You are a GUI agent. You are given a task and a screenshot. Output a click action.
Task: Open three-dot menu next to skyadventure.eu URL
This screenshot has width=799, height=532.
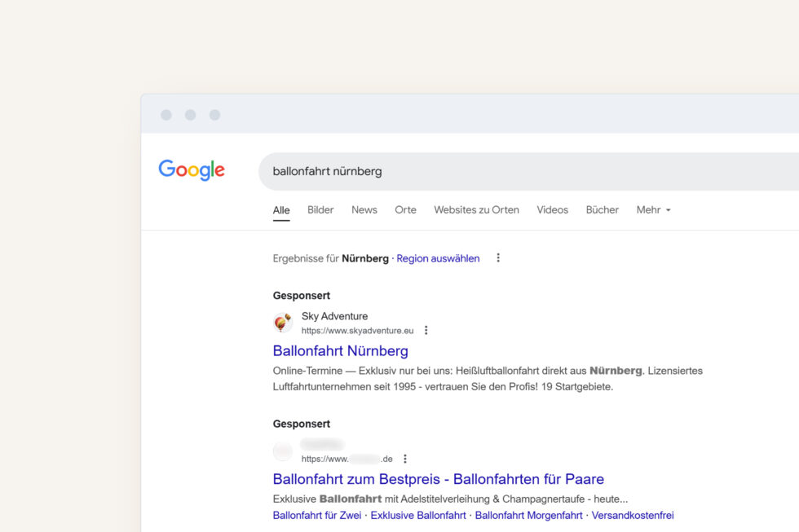(426, 331)
